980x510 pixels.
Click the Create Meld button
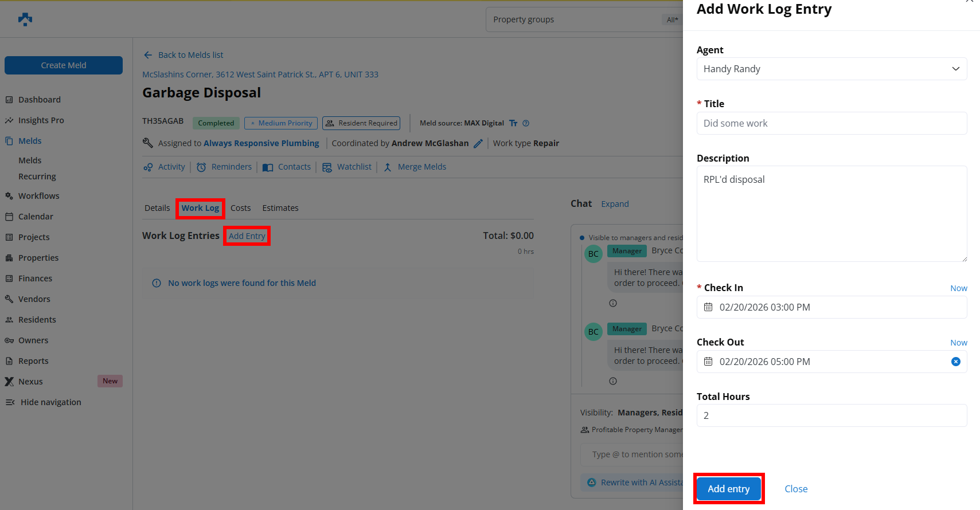point(64,65)
